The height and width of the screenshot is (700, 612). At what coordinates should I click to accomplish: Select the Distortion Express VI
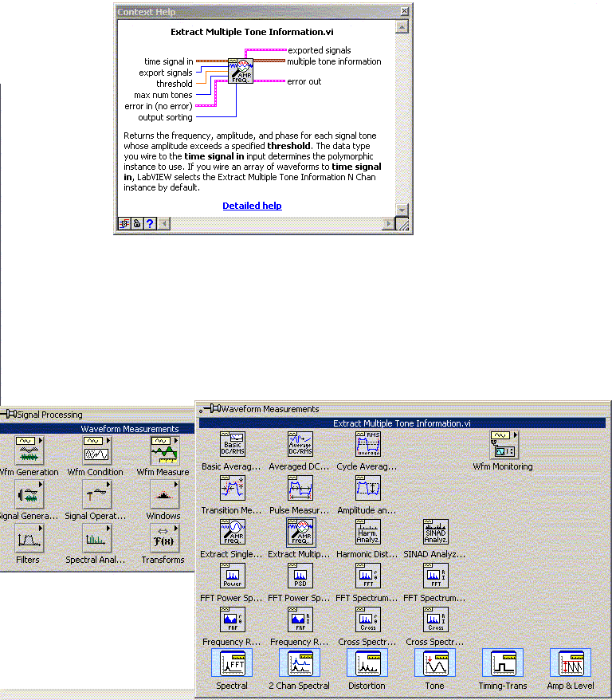coord(367,663)
